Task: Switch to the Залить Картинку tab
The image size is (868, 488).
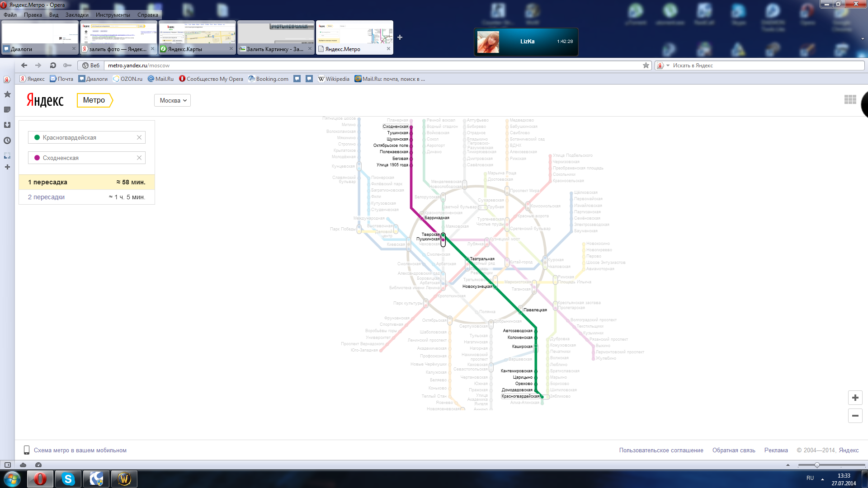Action: (x=276, y=38)
